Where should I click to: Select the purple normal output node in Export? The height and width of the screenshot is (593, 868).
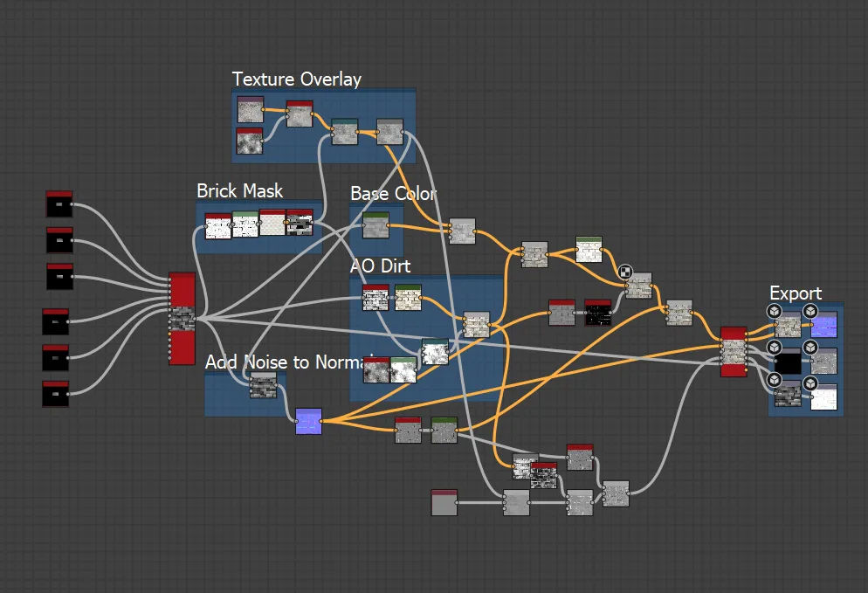pos(823,325)
